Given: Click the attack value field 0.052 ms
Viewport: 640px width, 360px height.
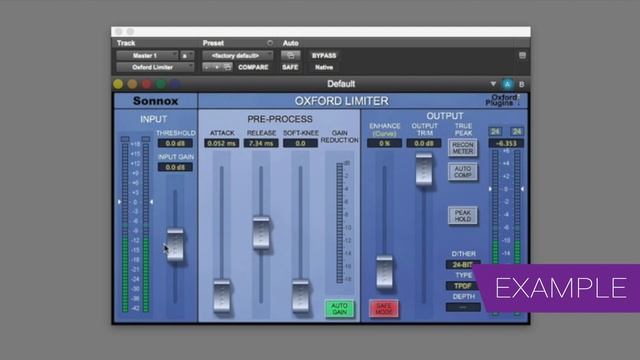Looking at the screenshot, I should coord(222,143).
